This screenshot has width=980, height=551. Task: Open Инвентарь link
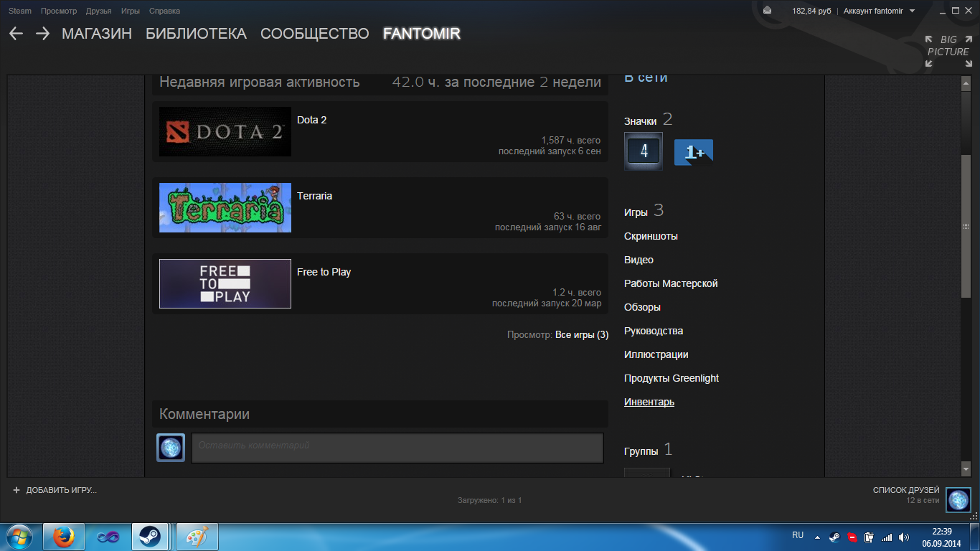click(649, 402)
